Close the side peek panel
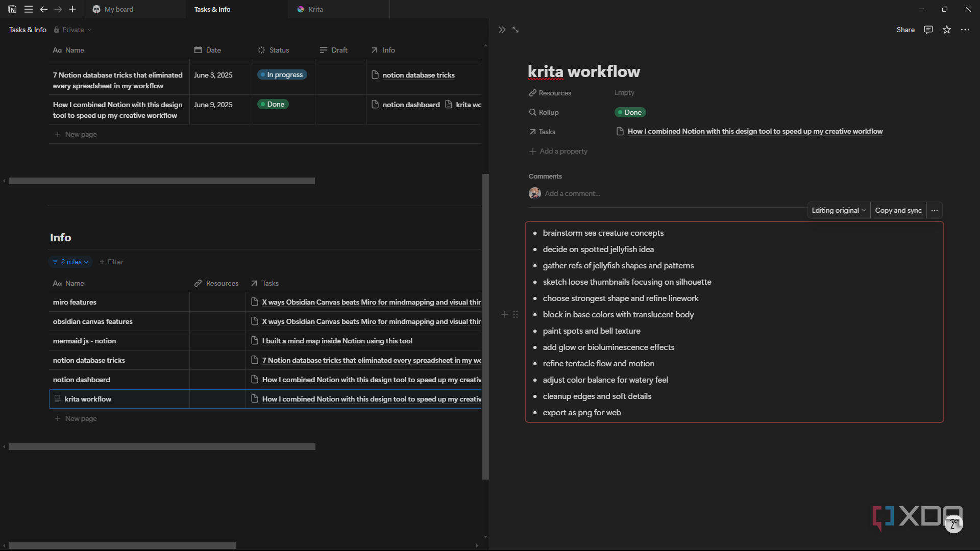This screenshot has height=551, width=980. [x=502, y=30]
